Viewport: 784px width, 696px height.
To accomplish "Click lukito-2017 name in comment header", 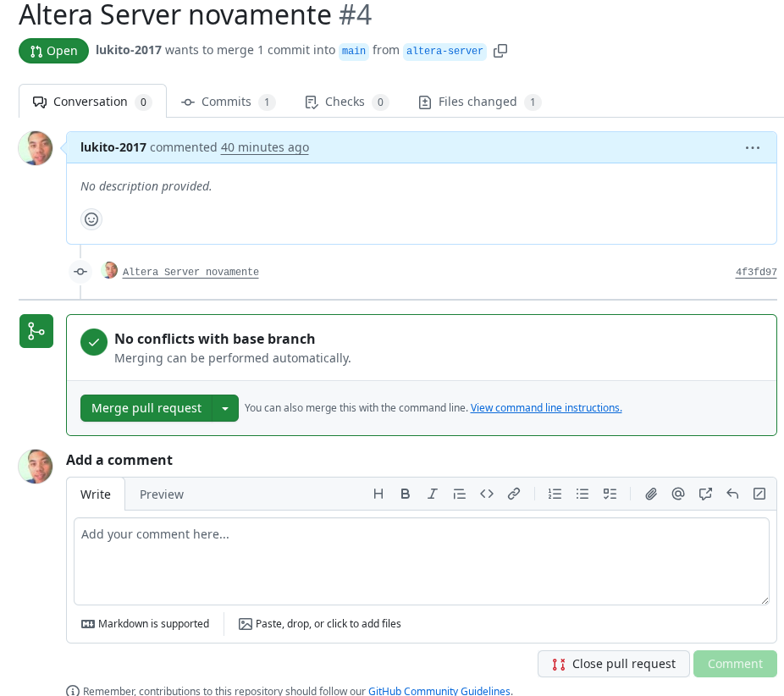I will click(113, 147).
